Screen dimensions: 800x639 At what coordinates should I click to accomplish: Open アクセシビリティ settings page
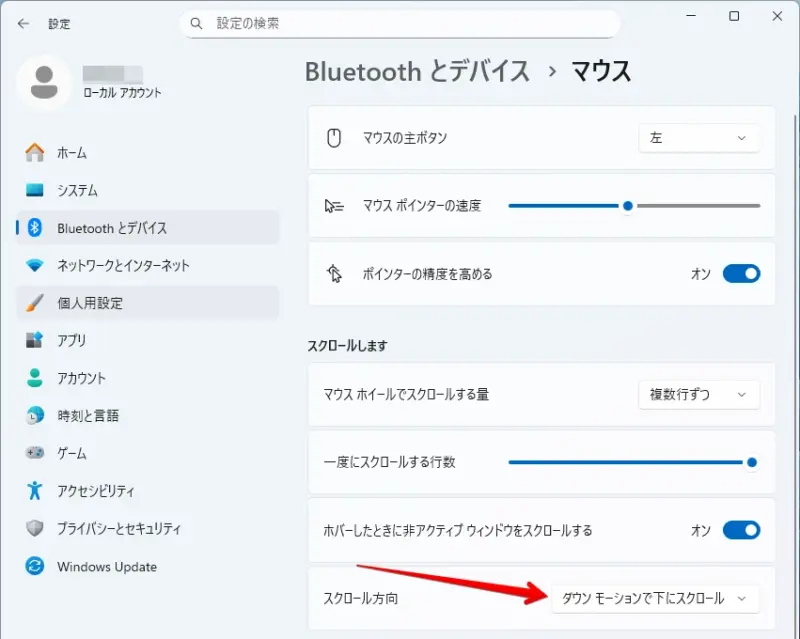(147, 490)
